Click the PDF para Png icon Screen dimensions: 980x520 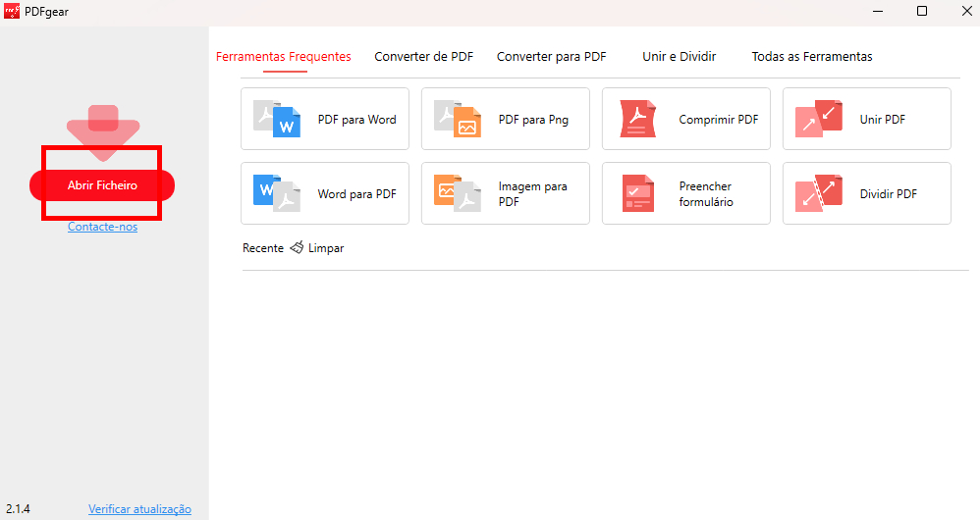point(458,119)
